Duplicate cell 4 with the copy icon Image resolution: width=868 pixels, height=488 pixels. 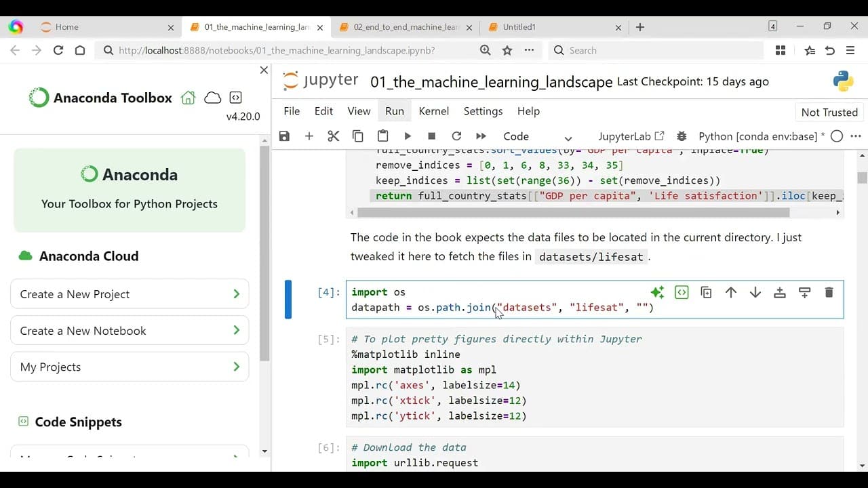pyautogui.click(x=706, y=292)
